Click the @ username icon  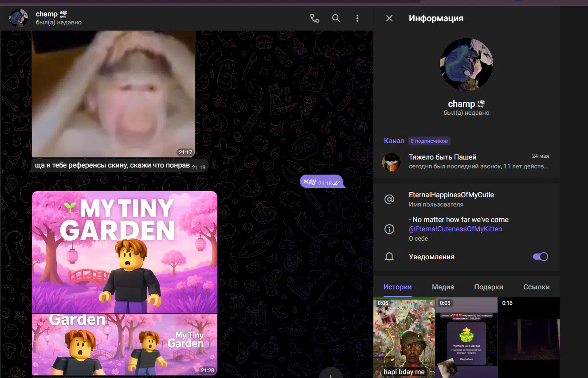tap(389, 199)
